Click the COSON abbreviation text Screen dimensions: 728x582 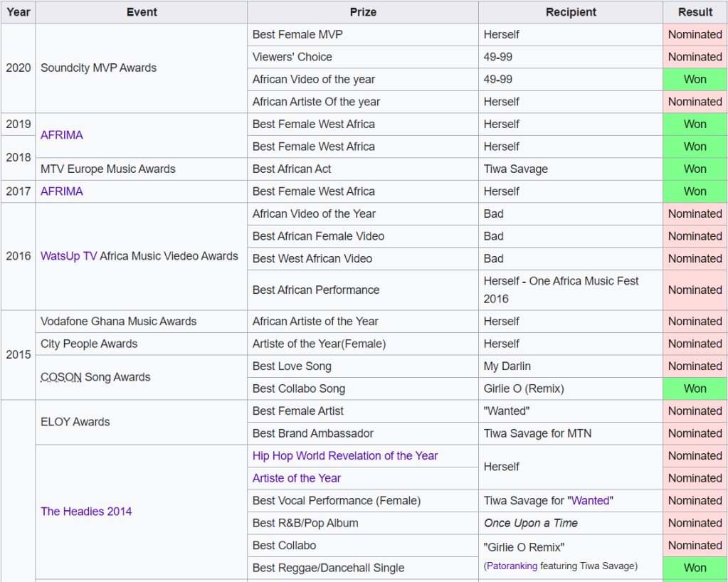pos(60,378)
